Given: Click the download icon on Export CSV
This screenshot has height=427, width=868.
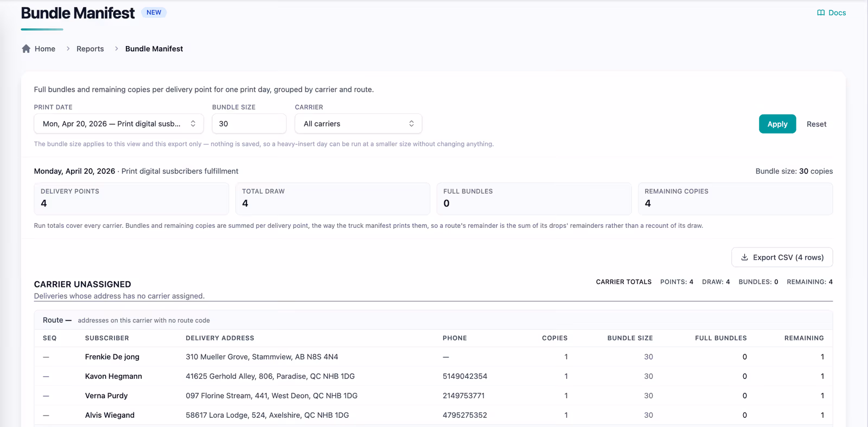Looking at the screenshot, I should (745, 257).
